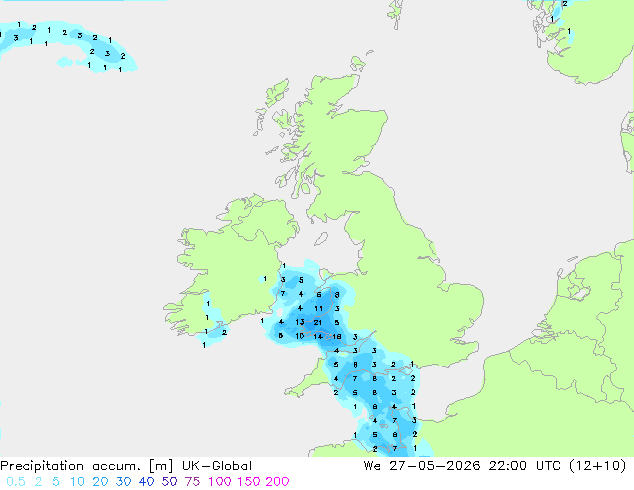Click the legend value 150

pos(249,482)
